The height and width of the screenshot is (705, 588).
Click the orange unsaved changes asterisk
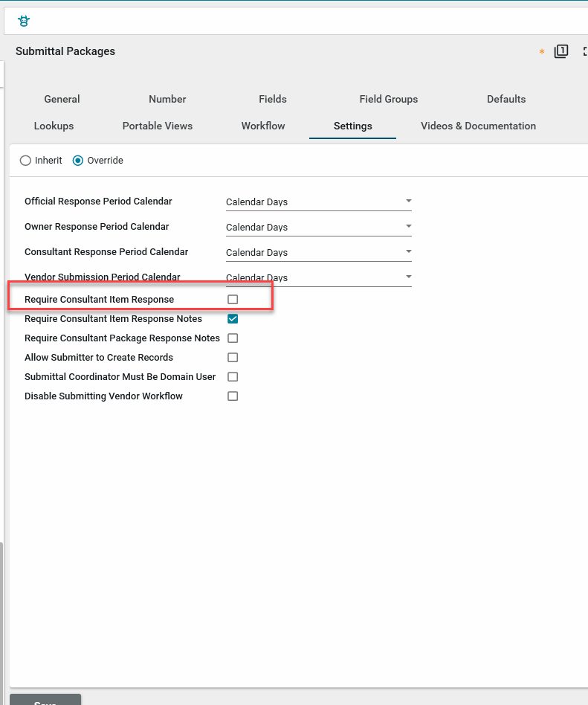(x=541, y=52)
